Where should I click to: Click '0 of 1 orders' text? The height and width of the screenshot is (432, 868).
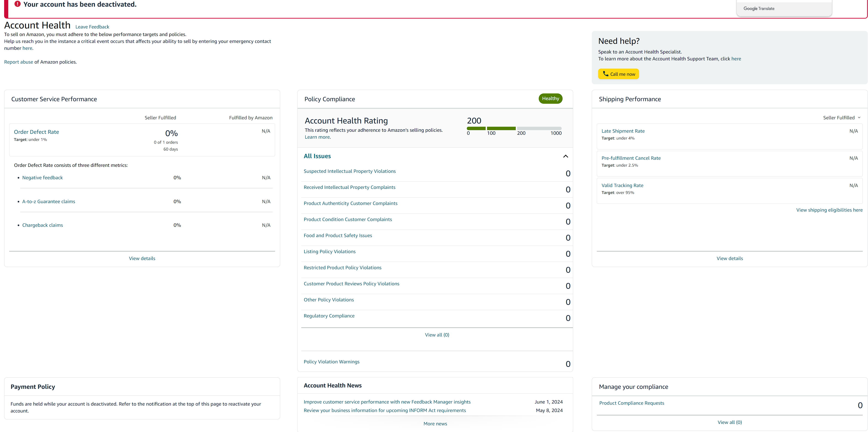(x=166, y=142)
